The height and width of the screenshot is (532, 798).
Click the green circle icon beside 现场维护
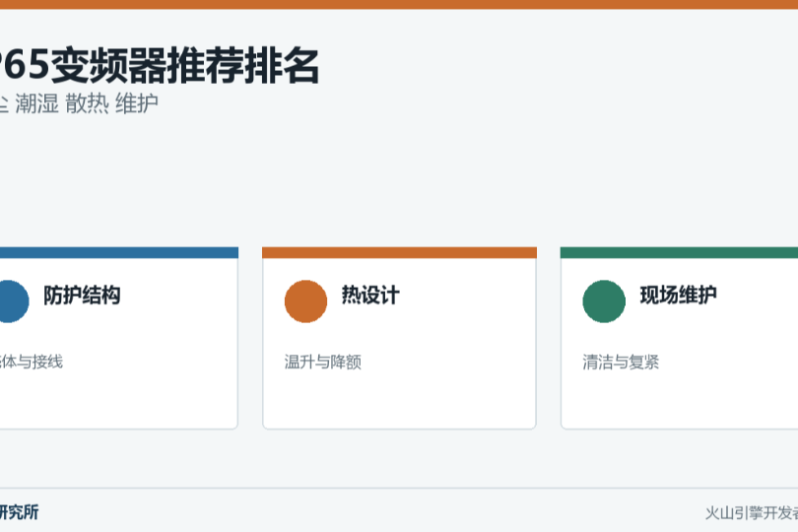pos(604,301)
